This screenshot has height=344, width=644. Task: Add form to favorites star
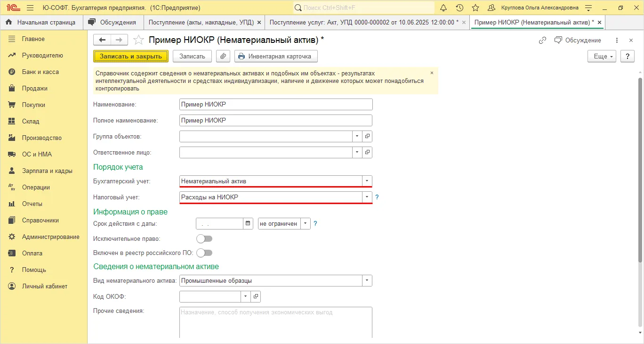point(138,40)
